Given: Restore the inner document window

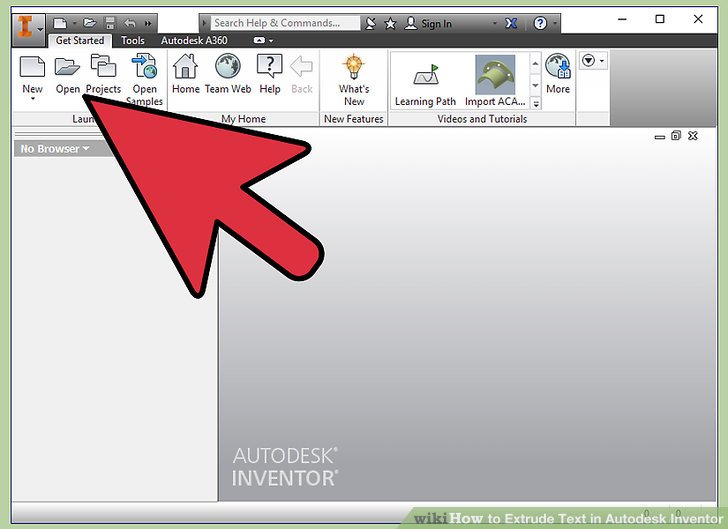Looking at the screenshot, I should tap(676, 136).
